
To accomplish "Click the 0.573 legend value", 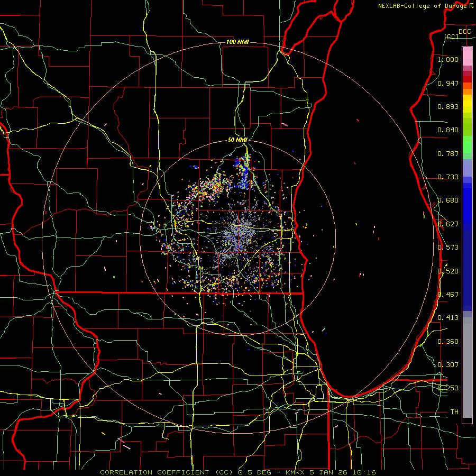I will coord(448,248).
